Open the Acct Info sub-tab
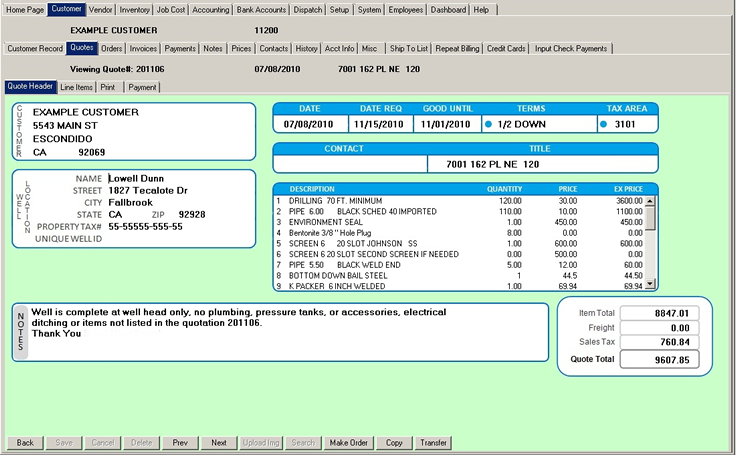 tap(339, 48)
